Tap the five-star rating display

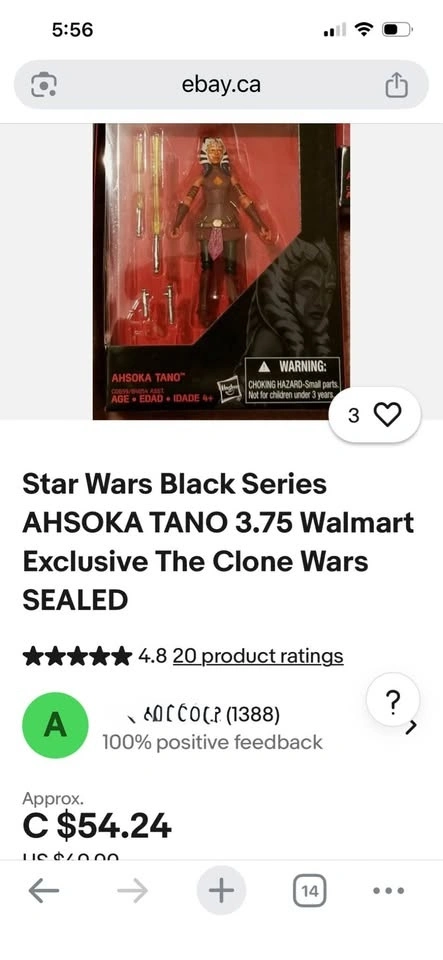tap(76, 656)
